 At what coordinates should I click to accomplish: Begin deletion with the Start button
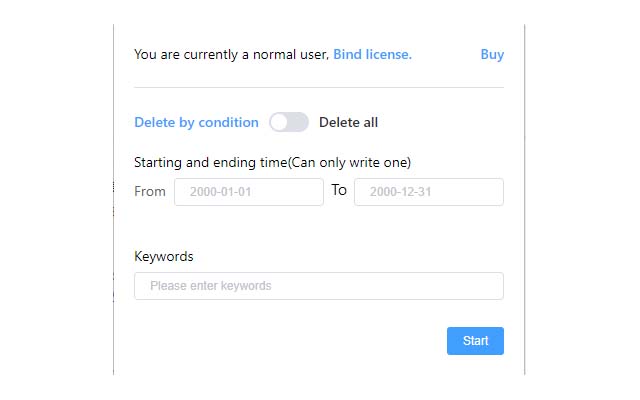(x=475, y=341)
